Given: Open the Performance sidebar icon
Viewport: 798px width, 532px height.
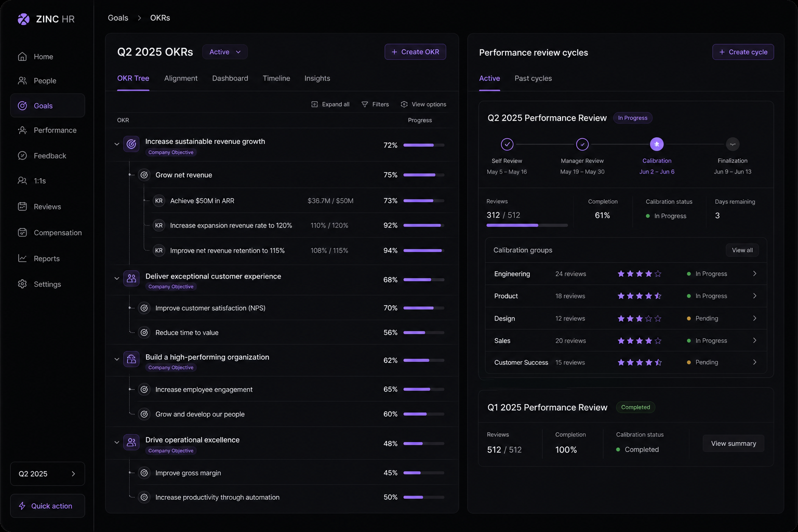Looking at the screenshot, I should 22,130.
